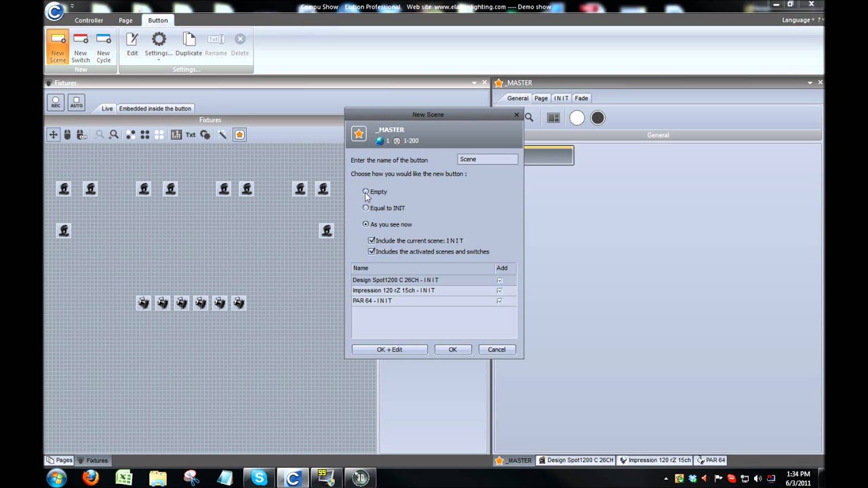The image size is (868, 488).
Task: Click the second four-dots arrangement icon
Action: 144,135
